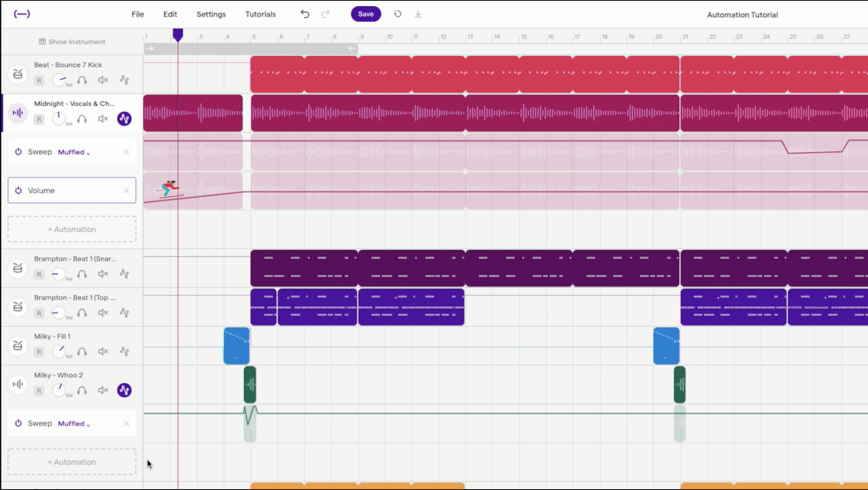The width and height of the screenshot is (868, 490).
Task: Mute the Milky - Fill 1 track
Action: coord(103,351)
